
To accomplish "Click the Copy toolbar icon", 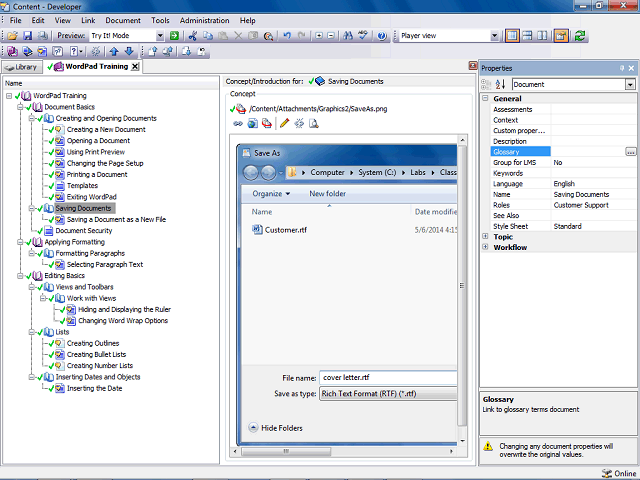I will [x=208, y=36].
